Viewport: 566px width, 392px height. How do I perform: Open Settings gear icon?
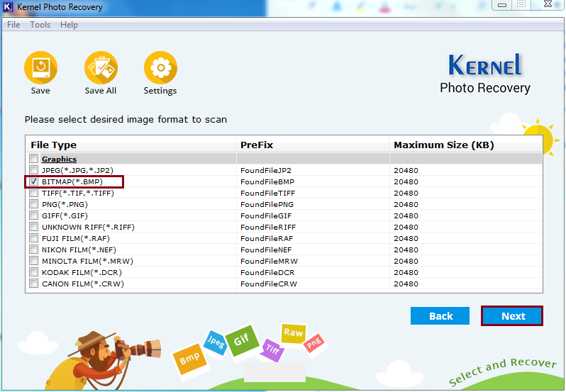[160, 68]
